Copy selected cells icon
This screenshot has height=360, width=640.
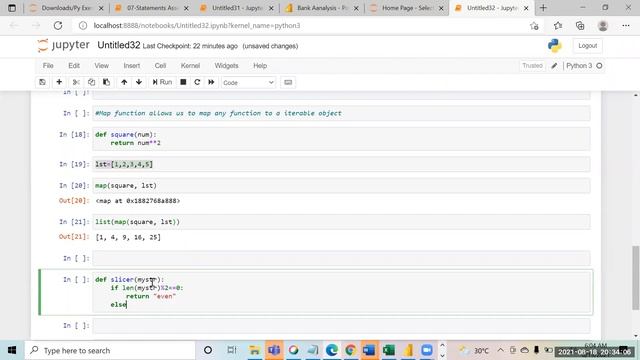pos(91,82)
